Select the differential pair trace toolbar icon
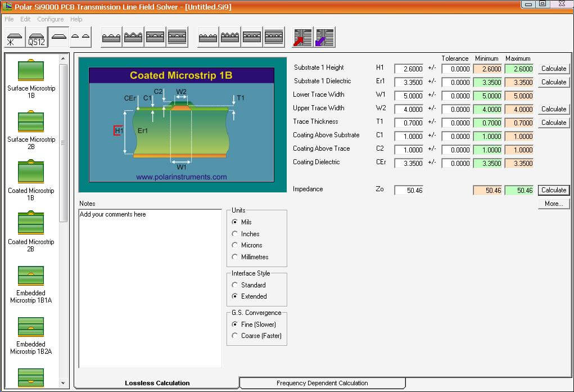The width and height of the screenshot is (574, 392). (x=80, y=37)
